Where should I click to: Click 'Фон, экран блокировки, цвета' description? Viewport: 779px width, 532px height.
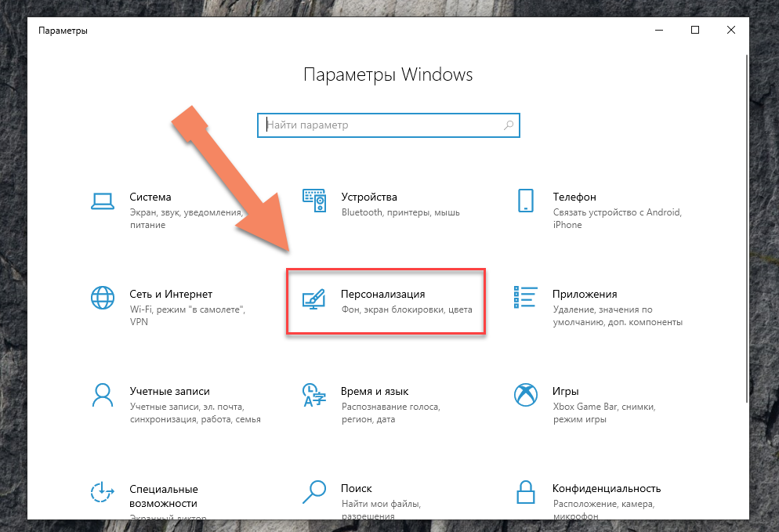coord(407,309)
